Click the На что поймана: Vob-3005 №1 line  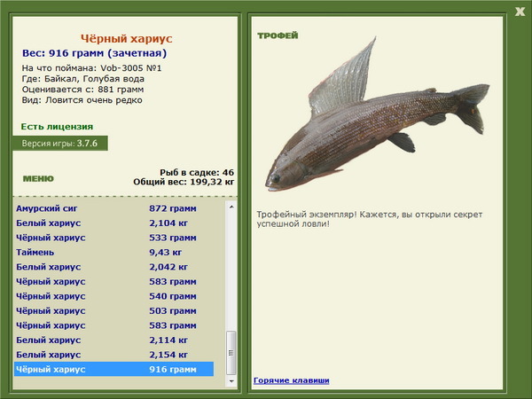pyautogui.click(x=91, y=68)
